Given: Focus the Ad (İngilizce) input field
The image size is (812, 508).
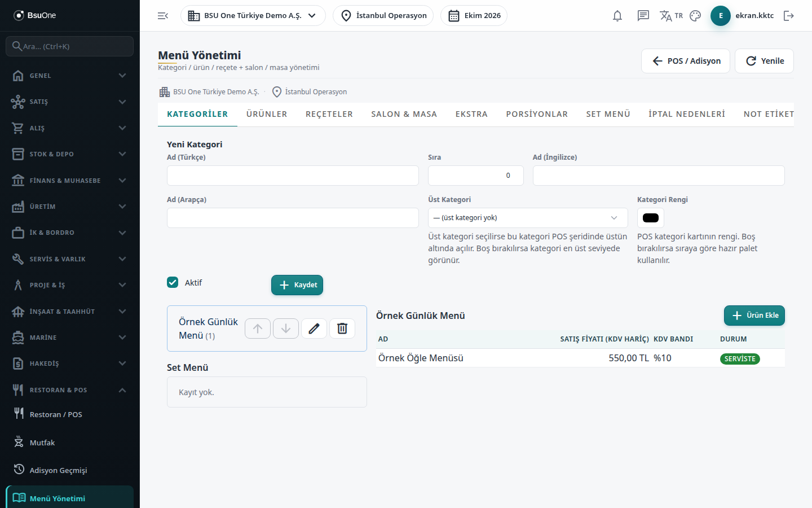Looking at the screenshot, I should [659, 176].
